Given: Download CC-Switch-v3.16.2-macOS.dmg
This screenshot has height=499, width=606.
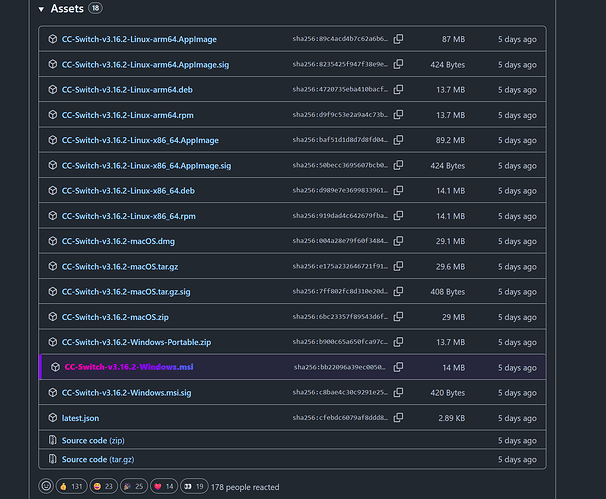Looking at the screenshot, I should pyautogui.click(x=118, y=241).
